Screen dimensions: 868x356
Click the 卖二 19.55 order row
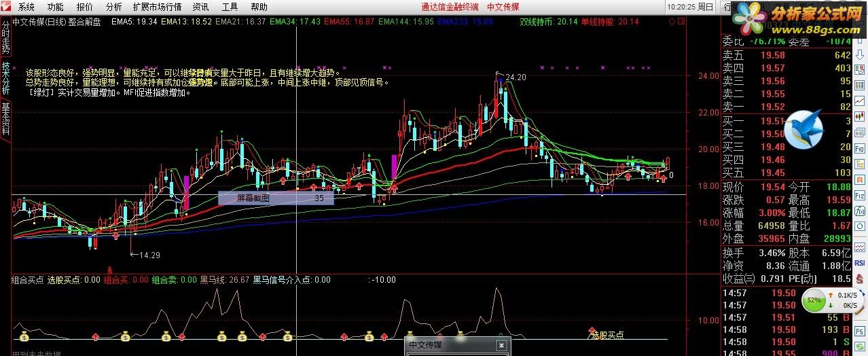[786, 94]
